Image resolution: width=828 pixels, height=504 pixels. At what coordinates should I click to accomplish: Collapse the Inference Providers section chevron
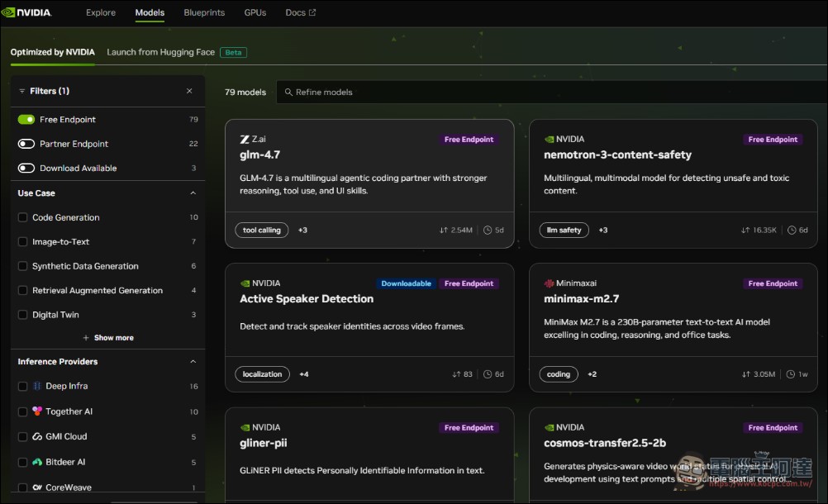point(193,362)
